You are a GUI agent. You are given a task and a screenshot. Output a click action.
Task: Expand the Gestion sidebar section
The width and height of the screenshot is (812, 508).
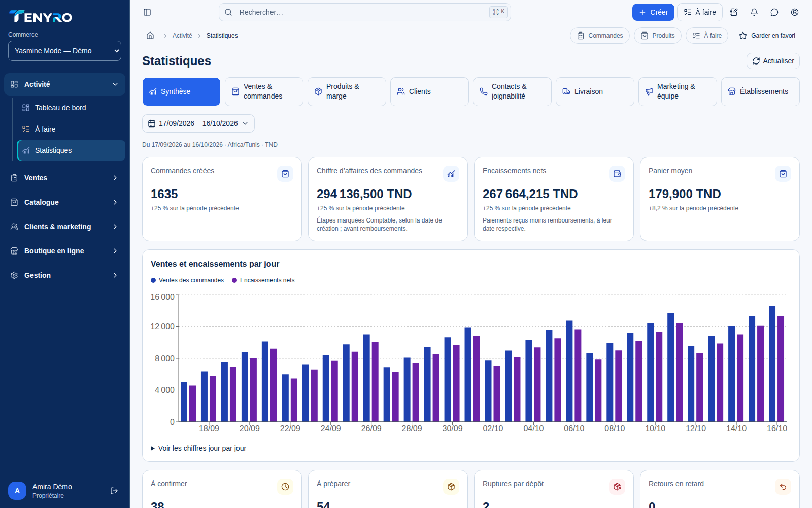(64, 275)
